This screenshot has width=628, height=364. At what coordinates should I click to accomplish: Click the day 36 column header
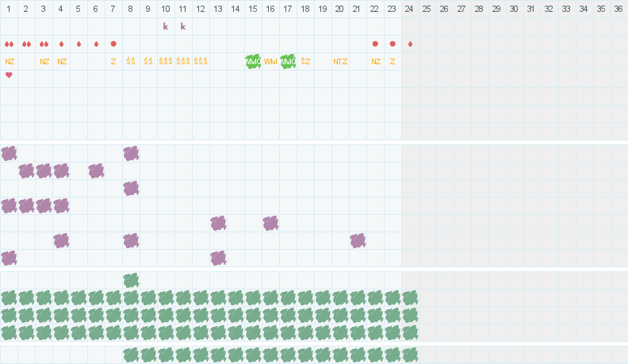619,9
